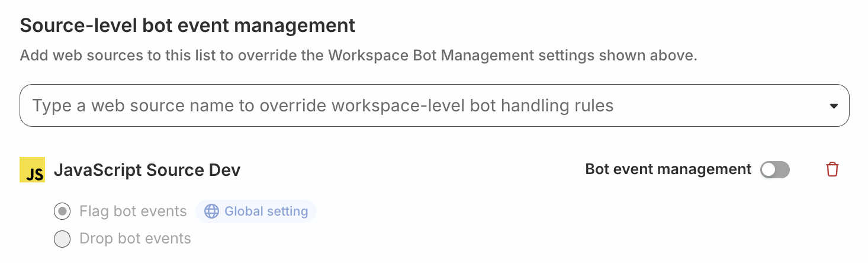The height and width of the screenshot is (263, 868).
Task: Click the Source-level bot event management heading
Action: tap(188, 25)
